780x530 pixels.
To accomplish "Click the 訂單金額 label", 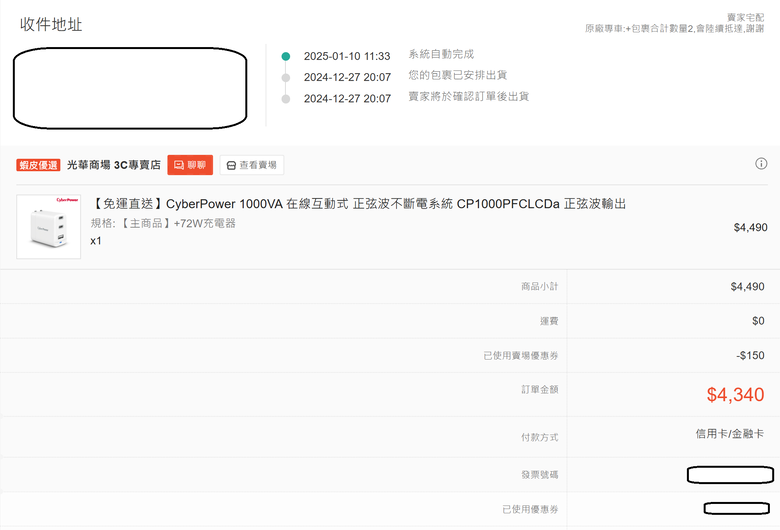I will pyautogui.click(x=539, y=390).
